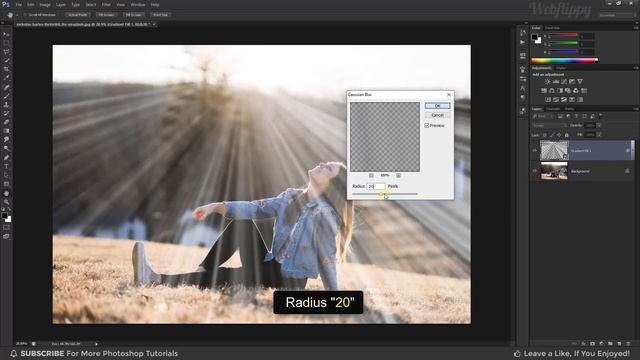This screenshot has width=640, height=360.
Task: Add a Curves adjustment
Action: pos(564,82)
